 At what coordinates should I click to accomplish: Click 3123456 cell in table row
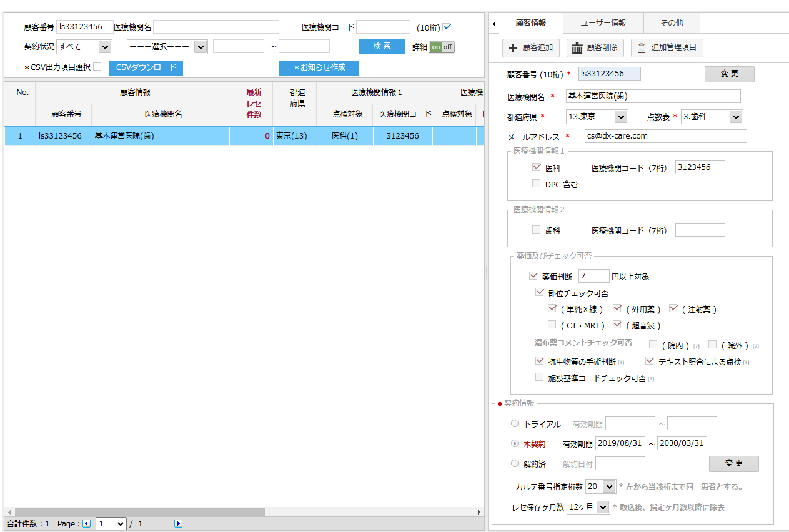(402, 135)
